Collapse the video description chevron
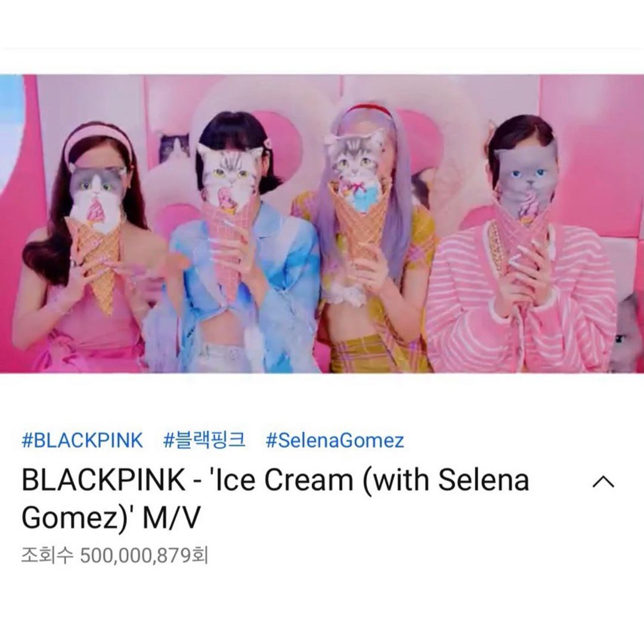Image resolution: width=644 pixels, height=644 pixels. click(603, 482)
